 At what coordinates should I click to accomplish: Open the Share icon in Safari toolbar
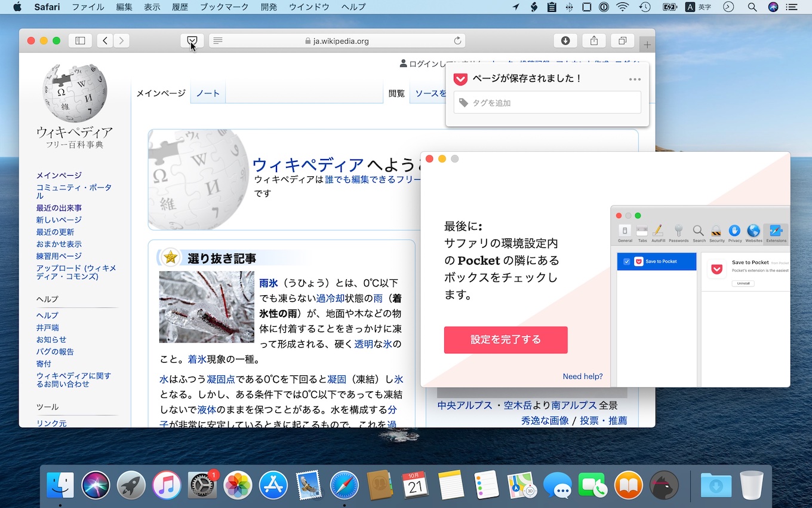593,40
